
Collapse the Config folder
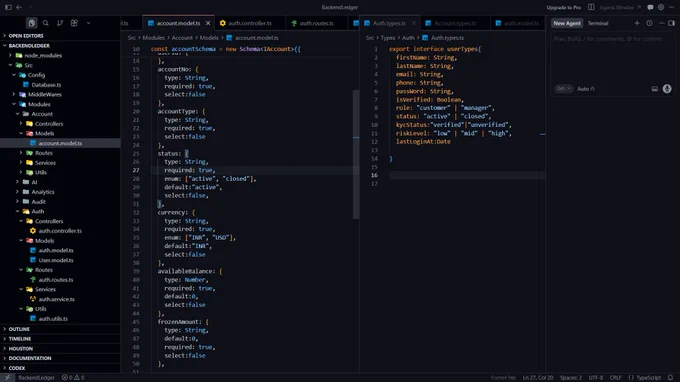pos(36,75)
